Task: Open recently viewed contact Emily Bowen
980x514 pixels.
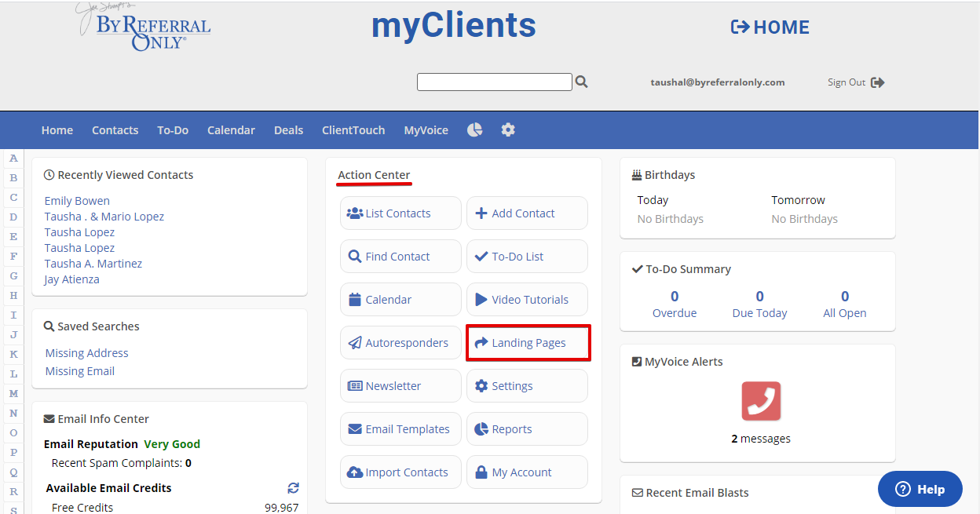Action: coord(77,201)
